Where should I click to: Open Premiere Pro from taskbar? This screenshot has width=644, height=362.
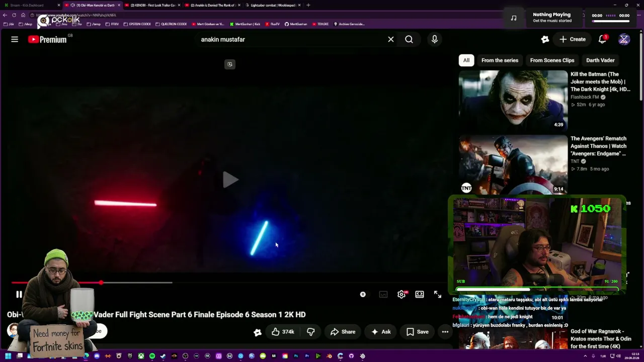(x=307, y=356)
